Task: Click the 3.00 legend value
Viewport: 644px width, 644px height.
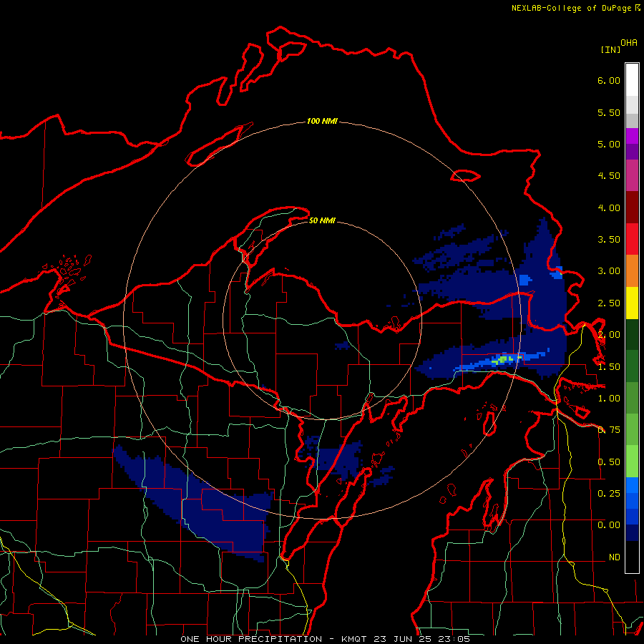Action: click(609, 271)
